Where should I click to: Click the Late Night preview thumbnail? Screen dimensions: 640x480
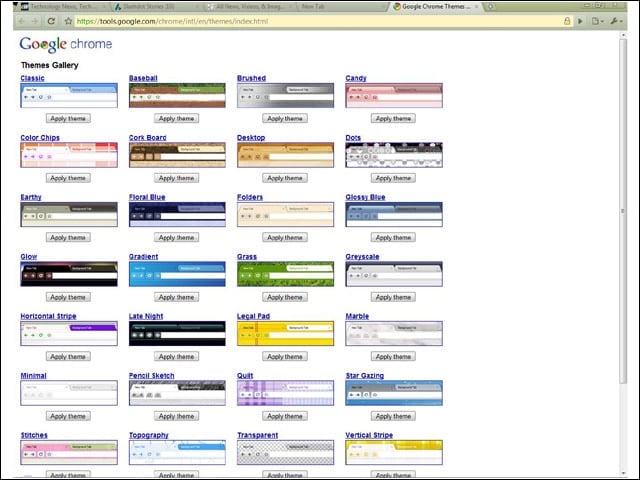[177, 333]
